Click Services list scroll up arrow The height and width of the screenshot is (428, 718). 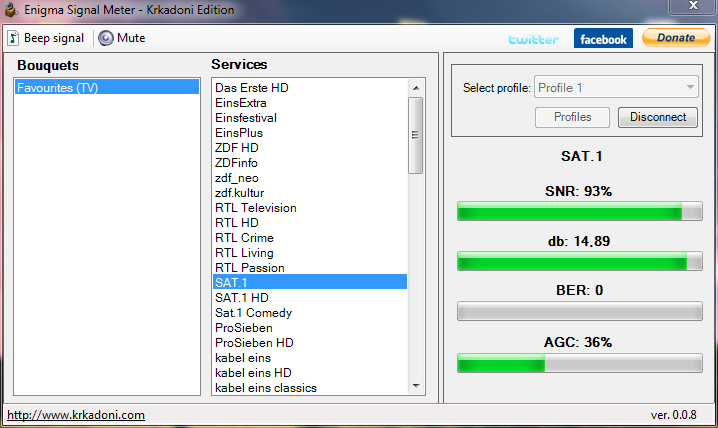pyautogui.click(x=416, y=88)
